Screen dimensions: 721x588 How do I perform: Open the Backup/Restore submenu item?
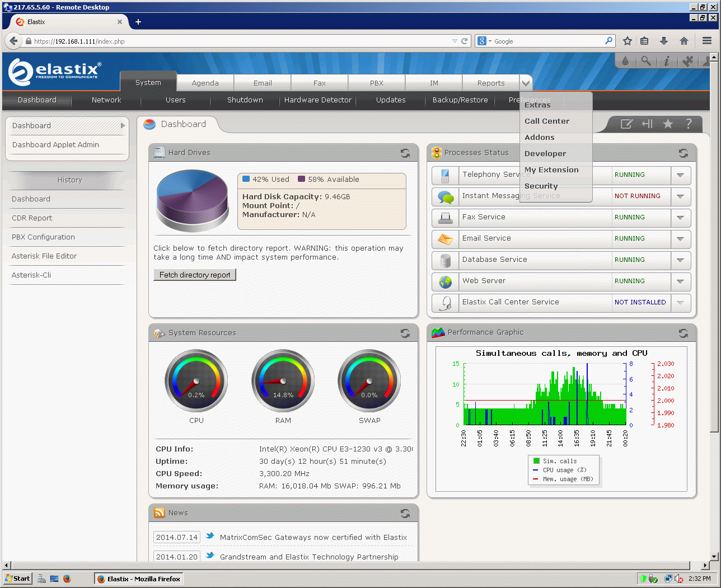pos(460,100)
